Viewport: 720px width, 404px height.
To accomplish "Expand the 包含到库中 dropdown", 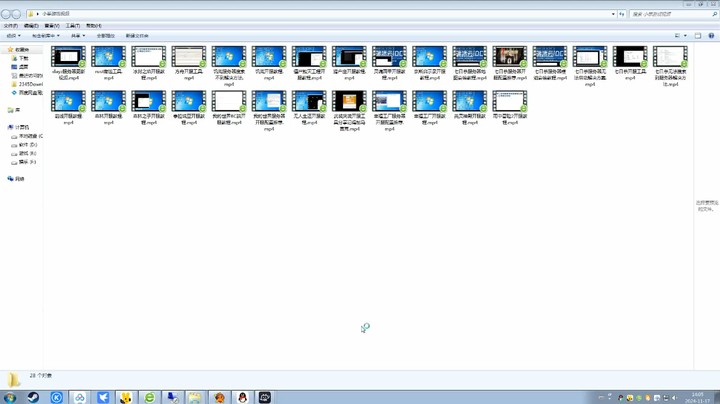I will (45, 35).
